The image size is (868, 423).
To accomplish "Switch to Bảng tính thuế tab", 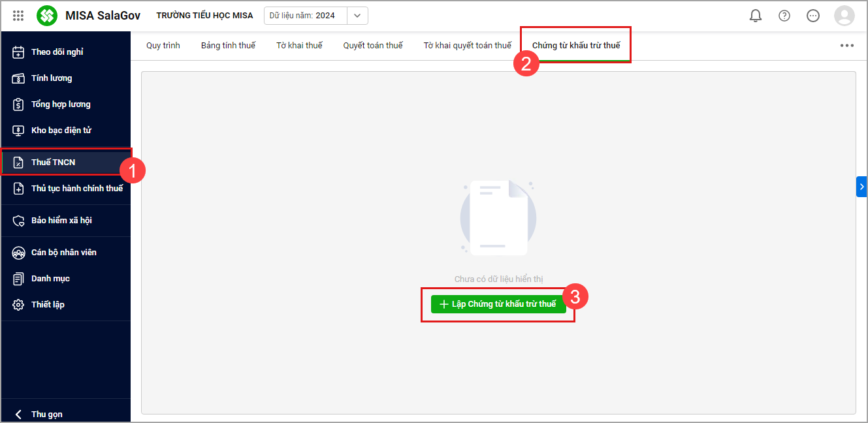I will [228, 46].
